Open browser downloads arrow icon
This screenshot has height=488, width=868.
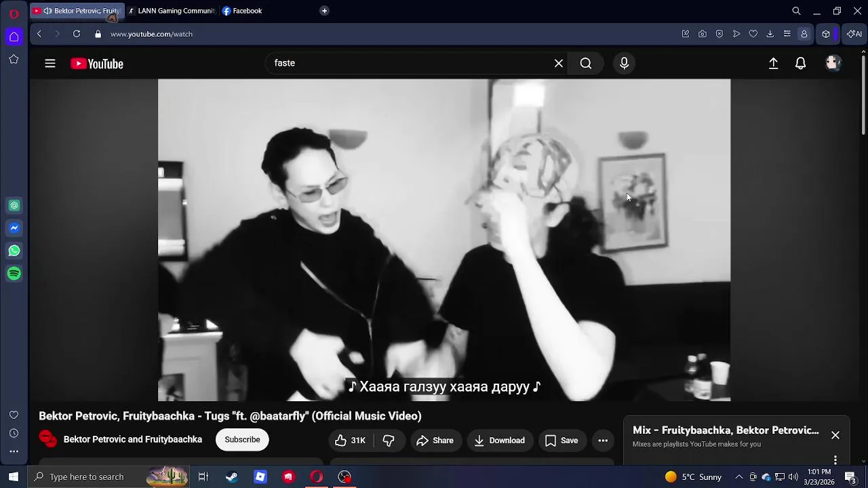point(770,34)
